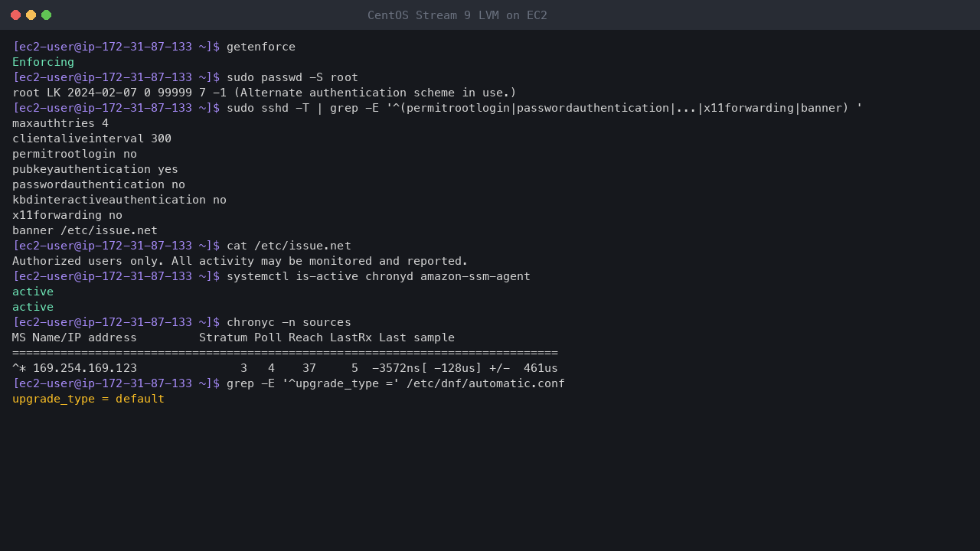Select the green 'Enforcing' output
This screenshot has width=980, height=551.
point(44,62)
